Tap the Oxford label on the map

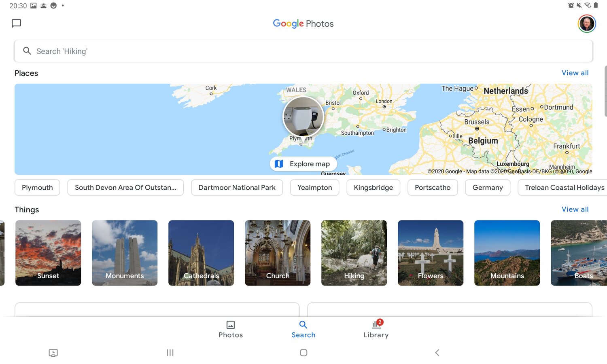click(x=361, y=93)
